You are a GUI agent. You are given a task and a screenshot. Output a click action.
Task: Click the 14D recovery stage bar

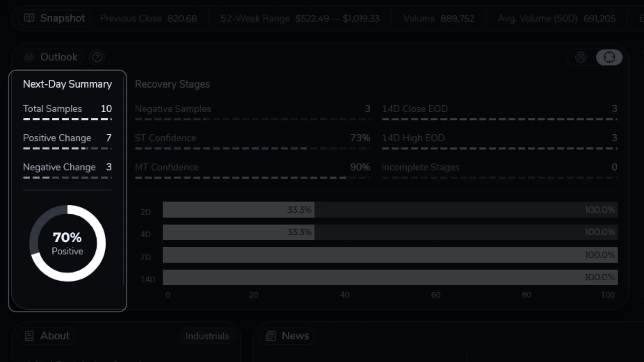tap(390, 278)
